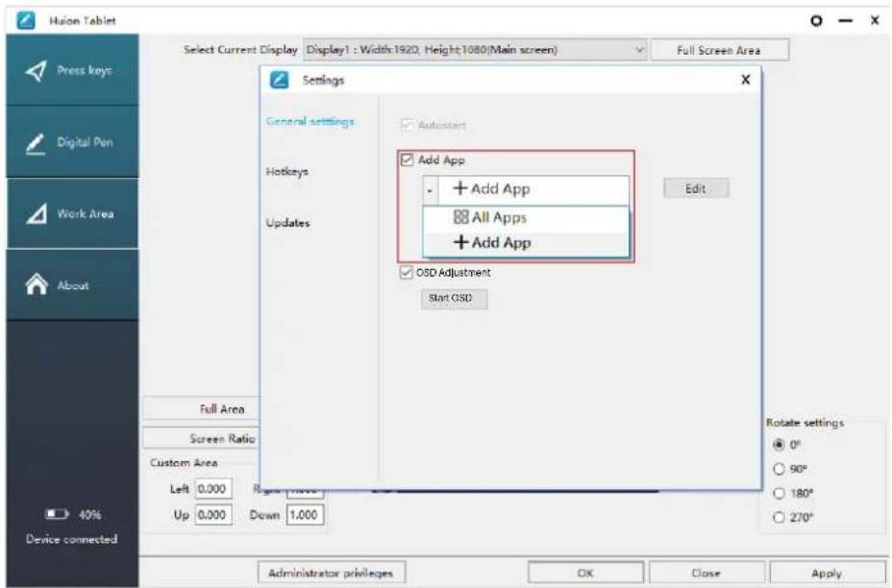This screenshot has width=892, height=588.
Task: Uncheck the Add App checkbox
Action: click(407, 159)
